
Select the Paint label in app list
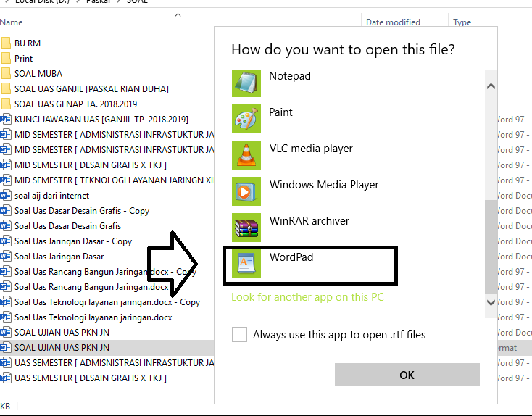(280, 112)
